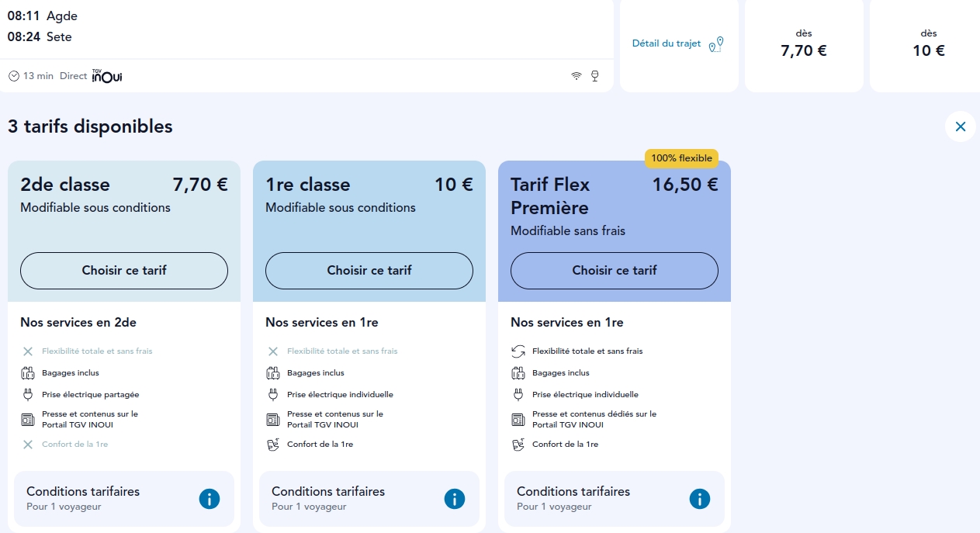Click the flexibility arrows icon on Tarif Flex card

(x=518, y=351)
